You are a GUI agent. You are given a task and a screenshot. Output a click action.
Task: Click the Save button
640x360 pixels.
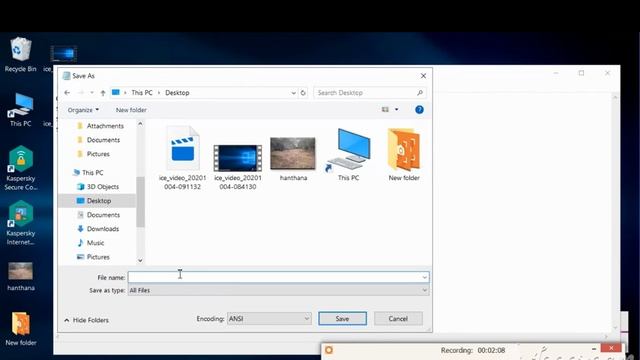pyautogui.click(x=342, y=319)
